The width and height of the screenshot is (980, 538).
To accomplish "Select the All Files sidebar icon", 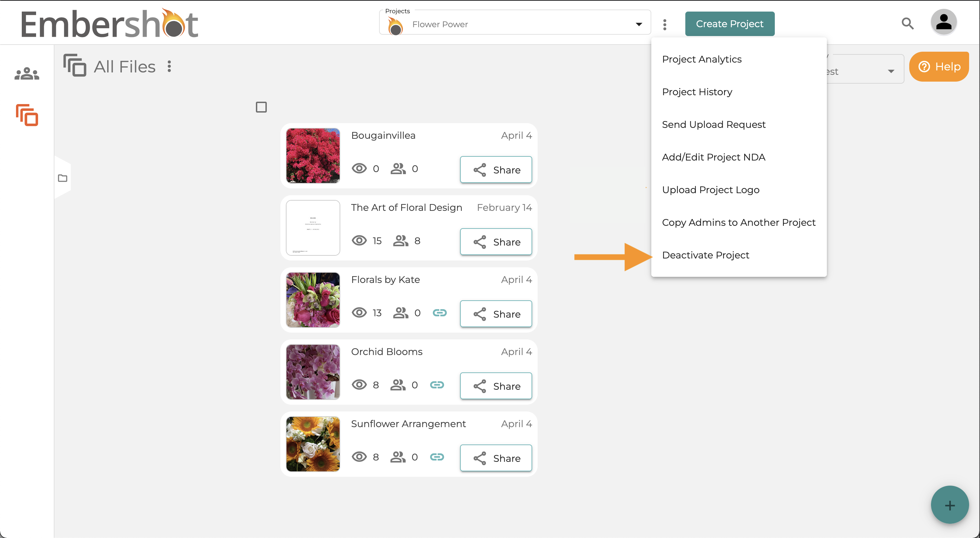I will (x=27, y=115).
